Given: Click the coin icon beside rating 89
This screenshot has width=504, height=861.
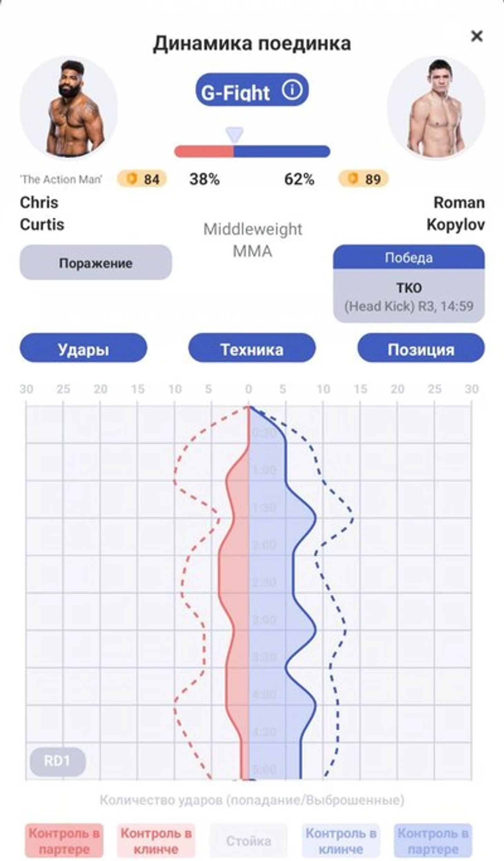Looking at the screenshot, I should pyautogui.click(x=353, y=179).
